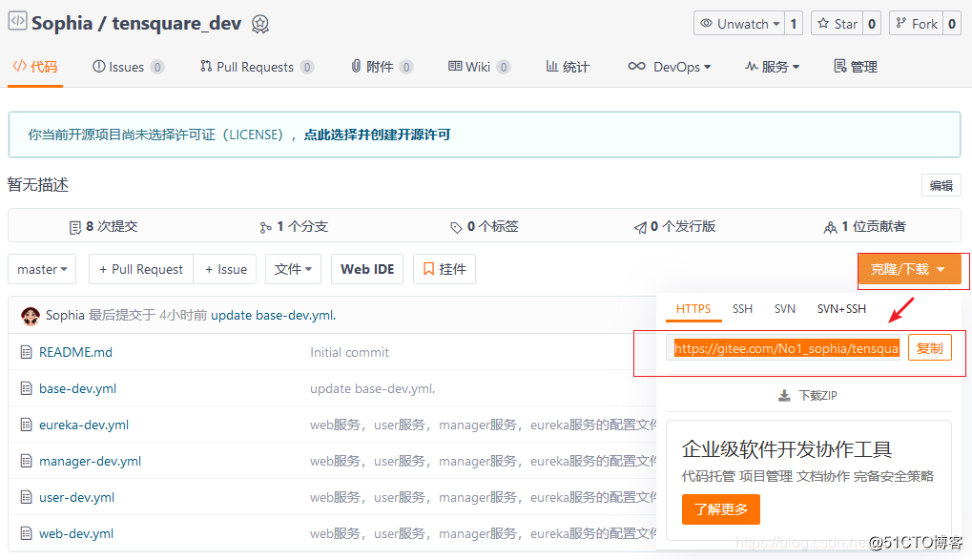Viewport: 972px width, 560px height.
Task: Click the file icon next to user-dev.yml
Action: pos(26,497)
